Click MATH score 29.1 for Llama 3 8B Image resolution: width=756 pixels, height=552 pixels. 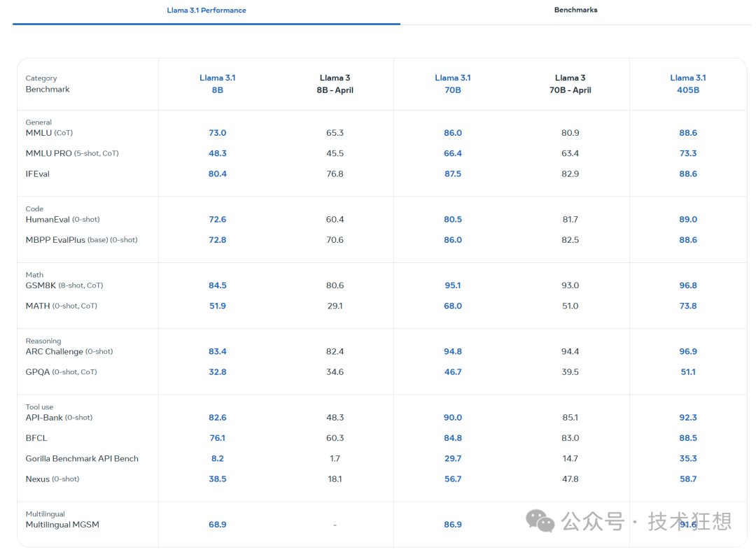pyautogui.click(x=335, y=306)
